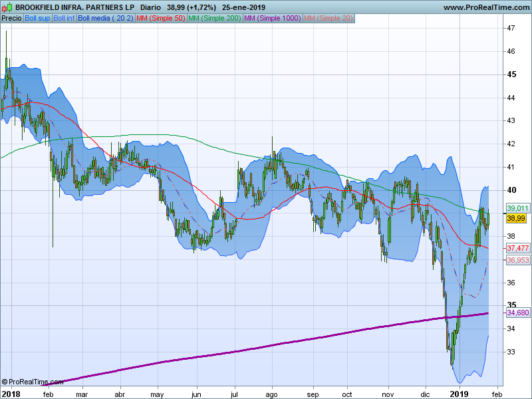Screen dimensions: 532x399
Task: Click the purple 34,680 MM1000 value tag
Action: [518, 313]
